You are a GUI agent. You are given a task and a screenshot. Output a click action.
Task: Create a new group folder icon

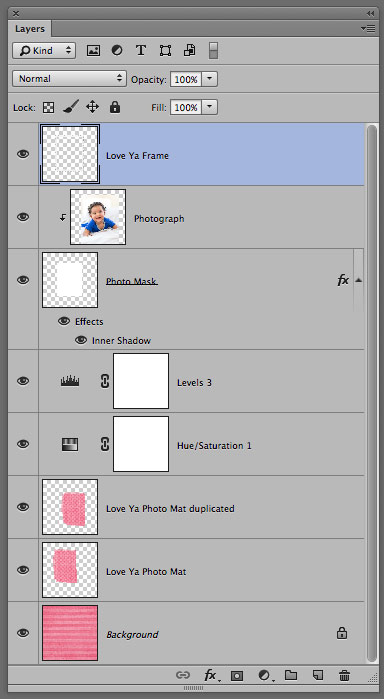[x=291, y=675]
